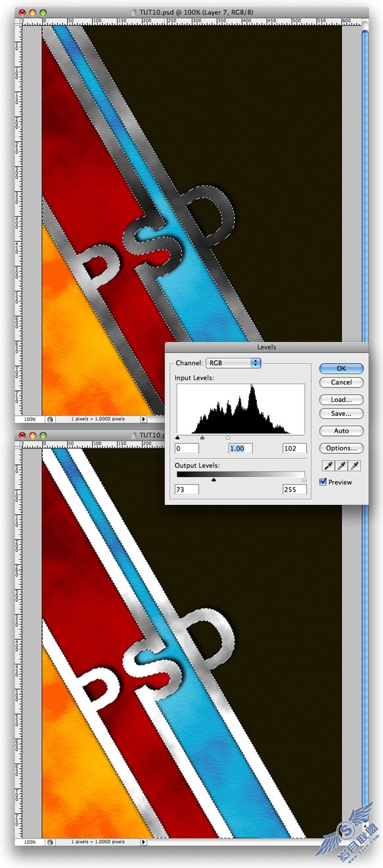The image size is (383, 868).
Task: Click Cancel in the Levels dialog
Action: coord(341,382)
